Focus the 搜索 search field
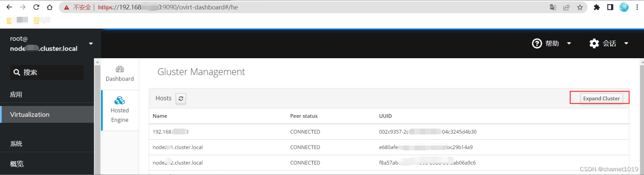This screenshot has height=175, width=644. point(47,72)
